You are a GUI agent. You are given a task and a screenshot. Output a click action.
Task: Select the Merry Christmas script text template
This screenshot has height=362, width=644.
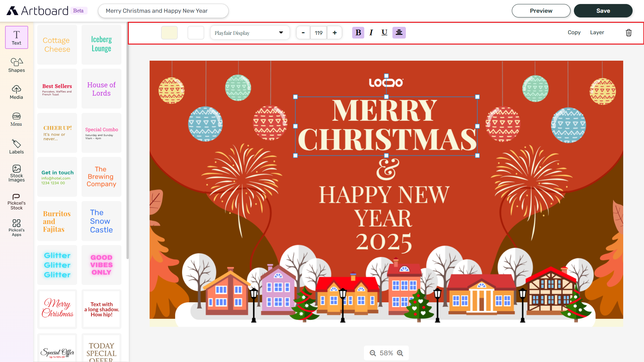point(57,309)
